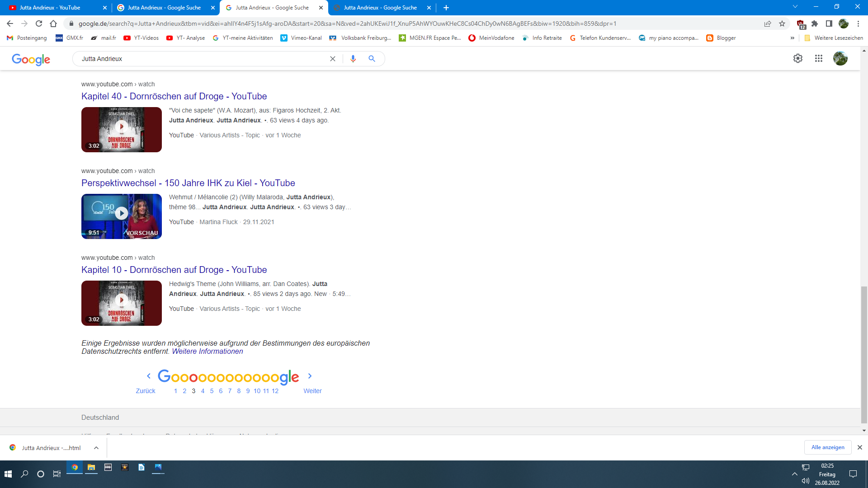Screen dimensions: 868x488
Task: Open the Chrome extensions puzzle icon
Action: pos(815,23)
